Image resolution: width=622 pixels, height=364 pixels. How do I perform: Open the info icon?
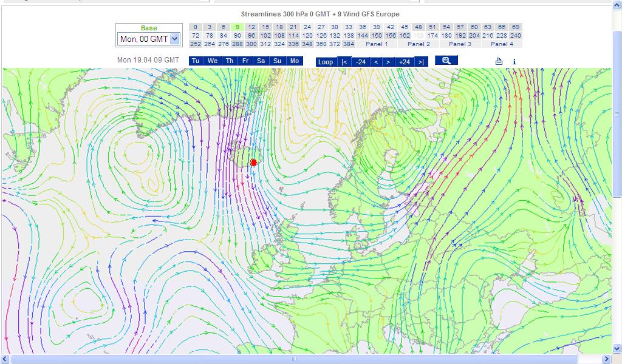pos(514,61)
